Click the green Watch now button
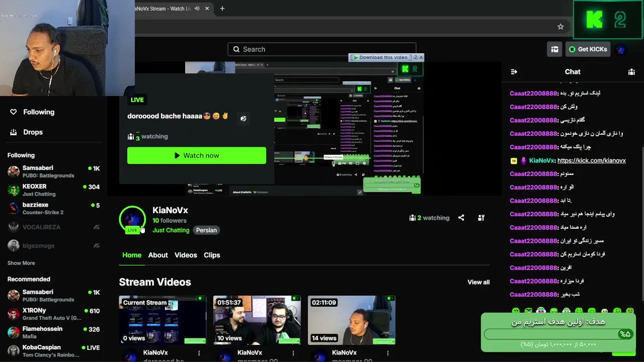Screen dimensions: 644x362 coord(197,155)
